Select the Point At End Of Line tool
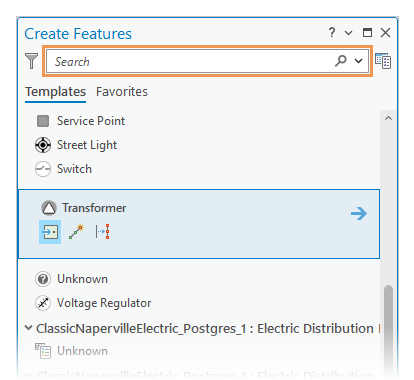Screen dimensions: 414x380 76,232
